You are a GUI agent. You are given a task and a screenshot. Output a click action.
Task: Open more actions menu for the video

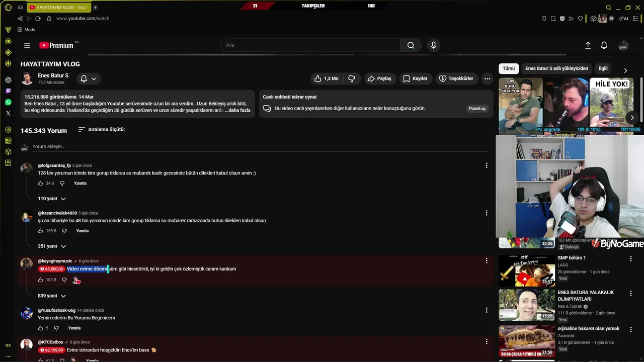coord(487,78)
